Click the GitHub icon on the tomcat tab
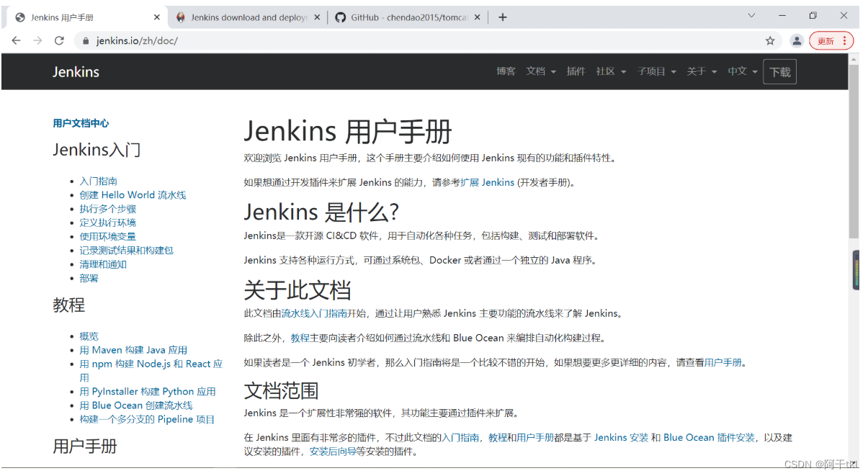This screenshot has width=868, height=476. tap(339, 16)
